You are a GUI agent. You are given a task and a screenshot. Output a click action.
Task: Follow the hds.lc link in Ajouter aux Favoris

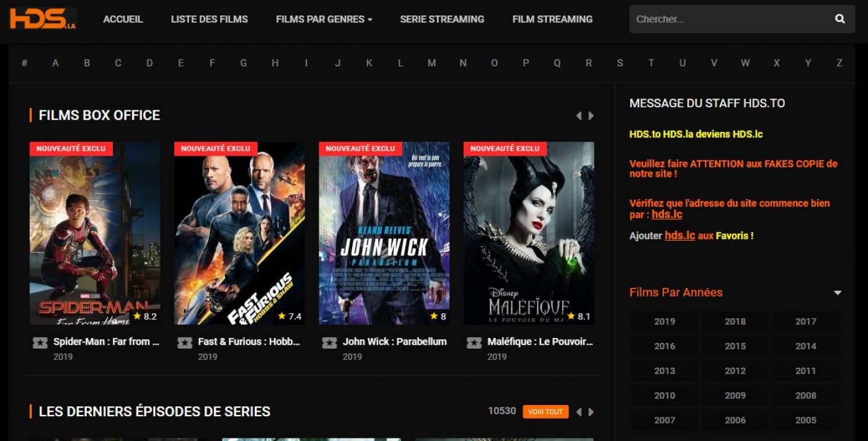click(680, 236)
